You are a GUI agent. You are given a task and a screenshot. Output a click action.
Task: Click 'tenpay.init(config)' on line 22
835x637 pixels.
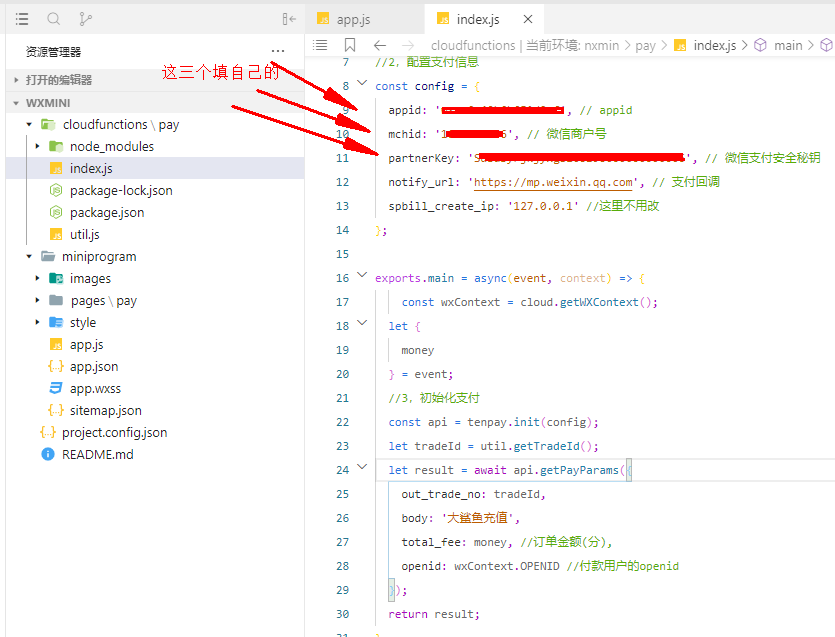tap(530, 422)
